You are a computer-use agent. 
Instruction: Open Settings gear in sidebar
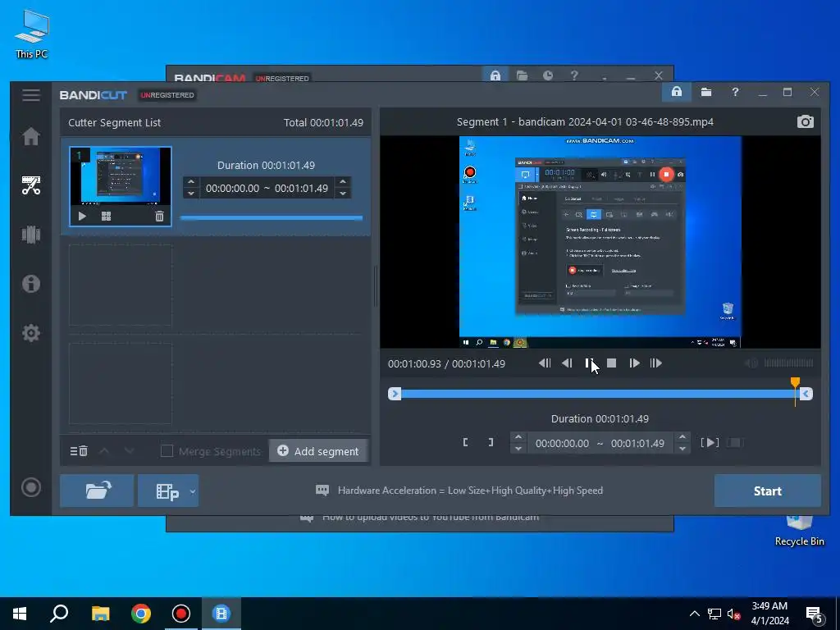[x=31, y=333]
